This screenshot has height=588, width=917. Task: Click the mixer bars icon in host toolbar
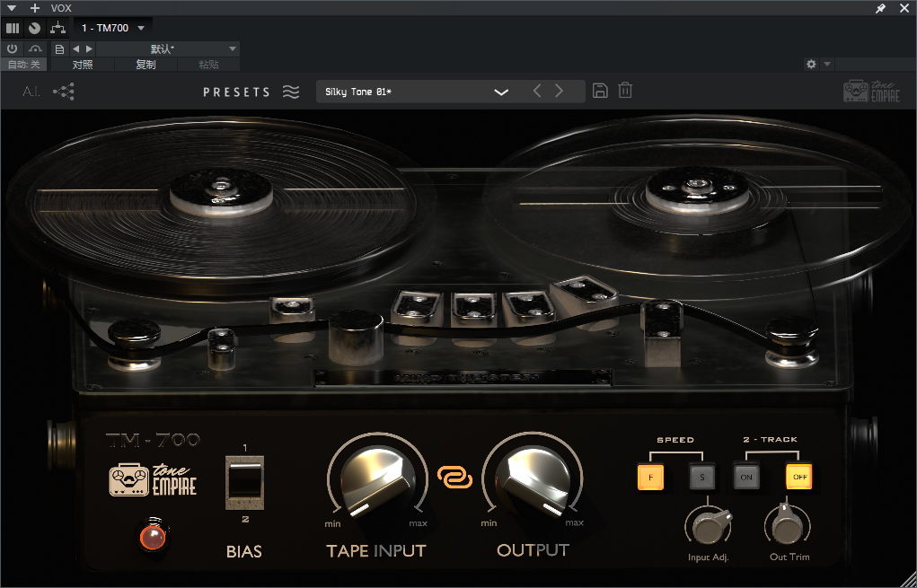(13, 28)
